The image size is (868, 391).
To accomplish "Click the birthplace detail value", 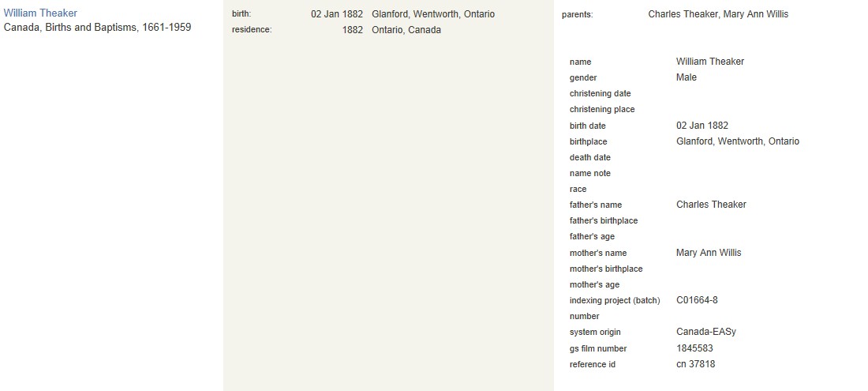I will (x=738, y=141).
